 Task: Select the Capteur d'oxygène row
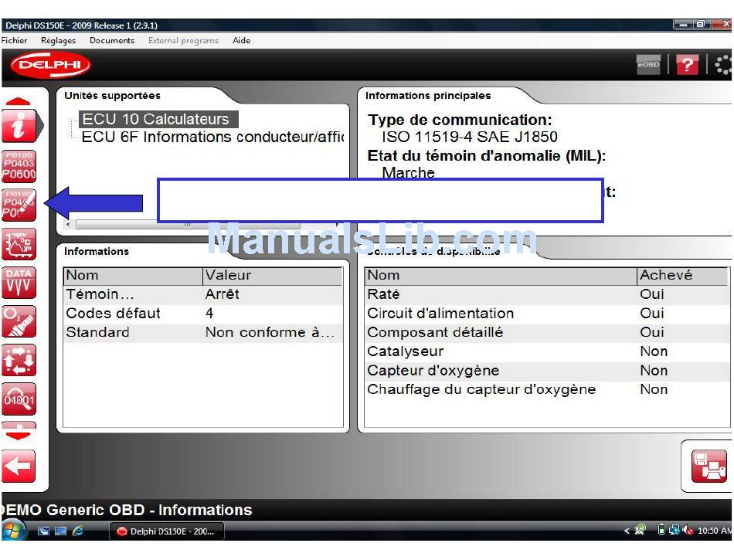coord(547,371)
